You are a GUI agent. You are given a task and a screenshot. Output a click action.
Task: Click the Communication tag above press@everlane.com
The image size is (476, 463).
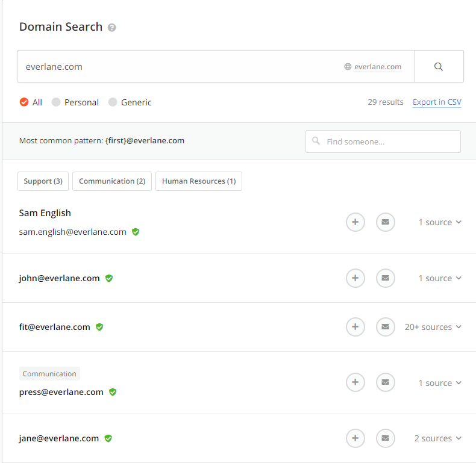(x=49, y=373)
